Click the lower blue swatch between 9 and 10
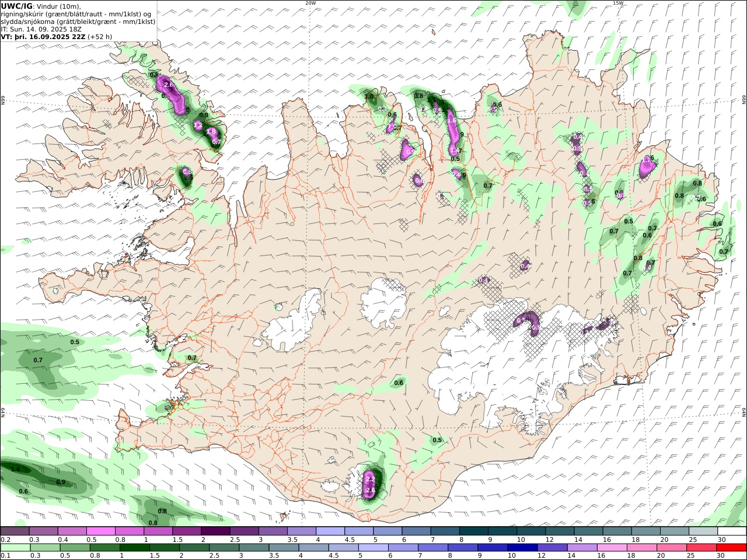747x560 pixels. [x=492, y=547]
